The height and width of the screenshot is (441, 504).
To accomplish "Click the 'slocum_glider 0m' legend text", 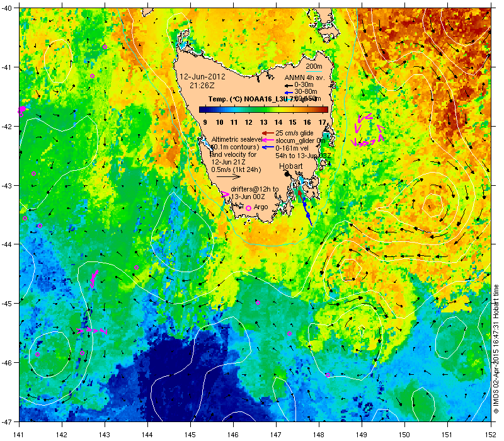I will 301,140.
